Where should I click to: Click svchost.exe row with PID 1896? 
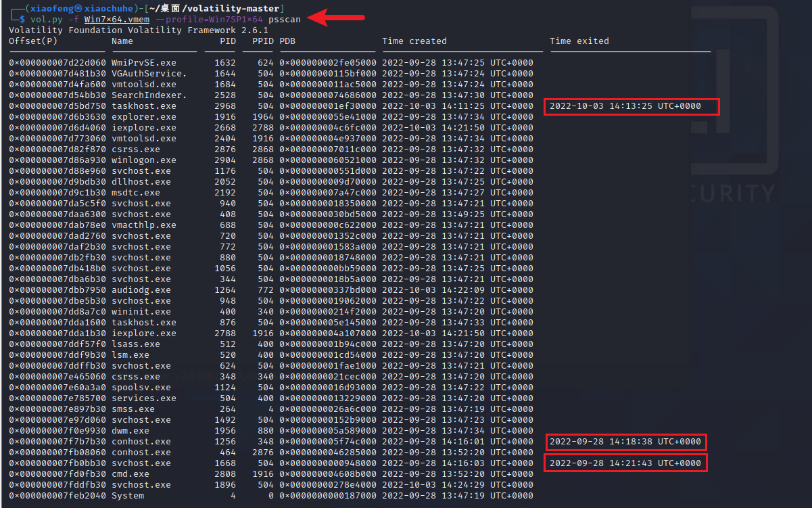271,485
